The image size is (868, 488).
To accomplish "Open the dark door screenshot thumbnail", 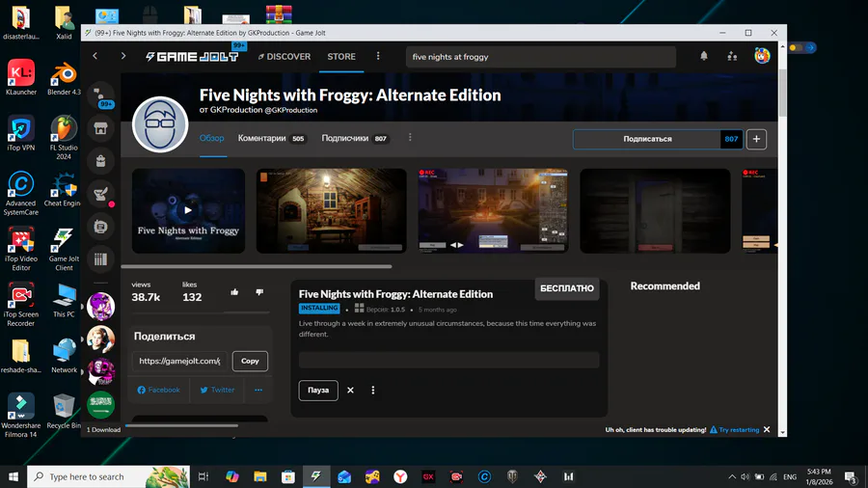I will [655, 211].
